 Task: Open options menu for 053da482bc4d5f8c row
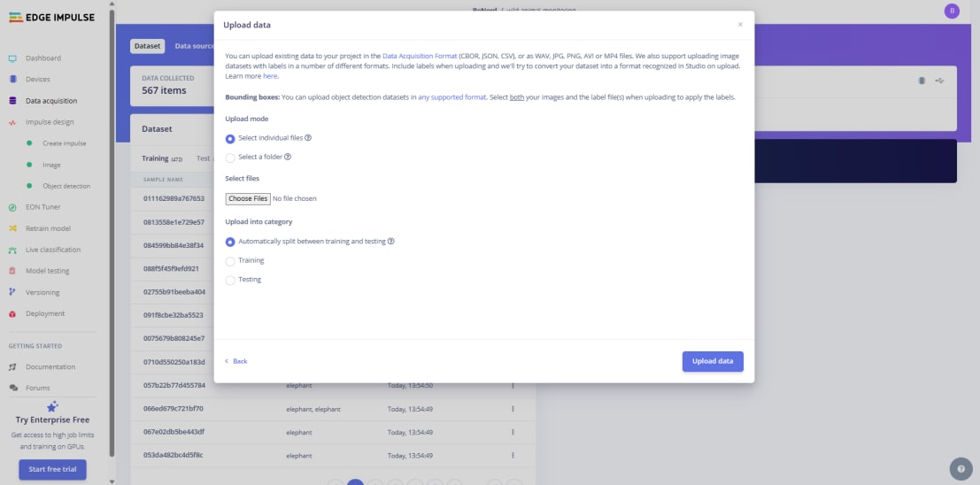513,456
